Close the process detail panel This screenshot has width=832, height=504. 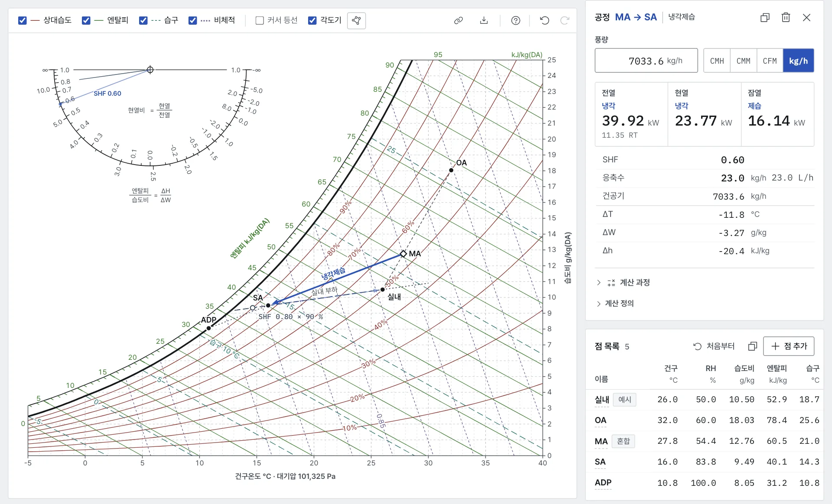pos(806,17)
